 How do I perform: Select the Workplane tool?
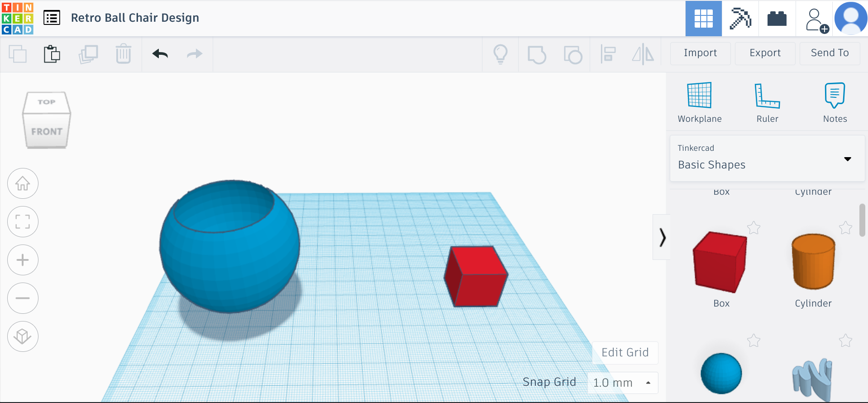click(700, 102)
